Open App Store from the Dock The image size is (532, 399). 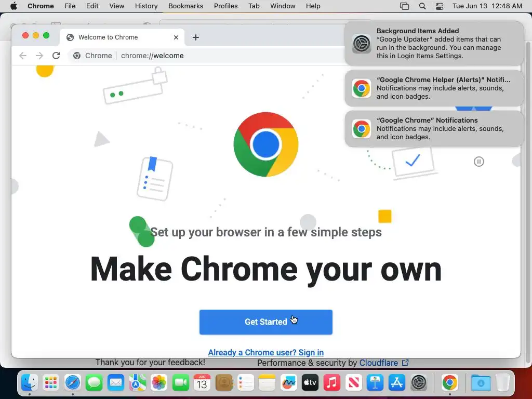[x=396, y=383]
